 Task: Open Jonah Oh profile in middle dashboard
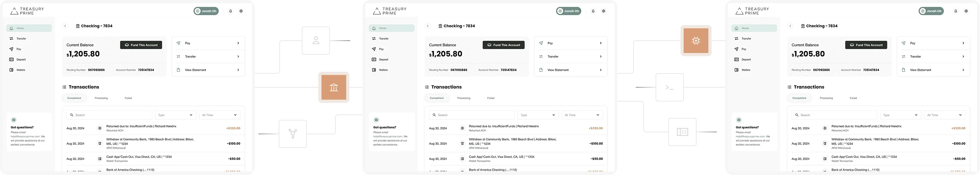569,11
